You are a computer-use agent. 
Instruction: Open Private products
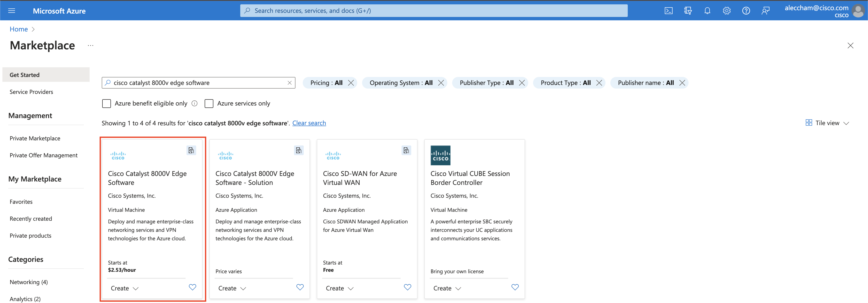tap(30, 236)
